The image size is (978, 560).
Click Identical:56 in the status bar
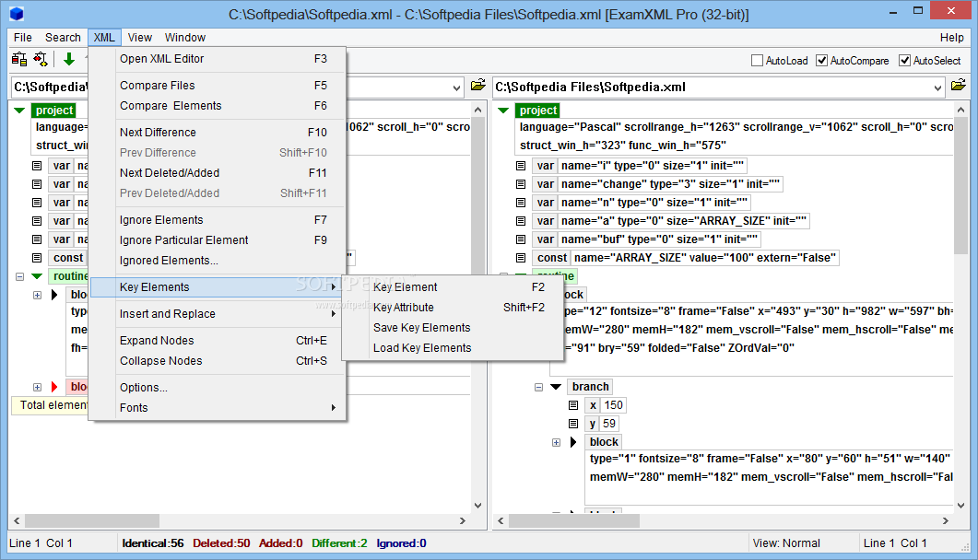click(x=153, y=543)
